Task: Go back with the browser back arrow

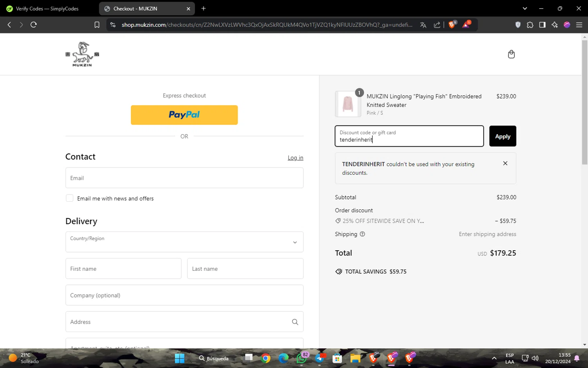Action: click(9, 25)
